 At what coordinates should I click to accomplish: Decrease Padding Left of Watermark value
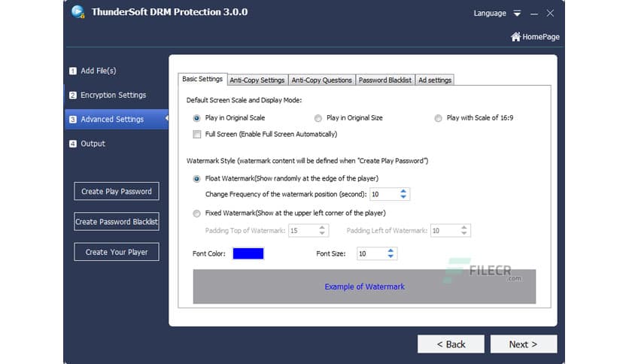pyautogui.click(x=464, y=233)
